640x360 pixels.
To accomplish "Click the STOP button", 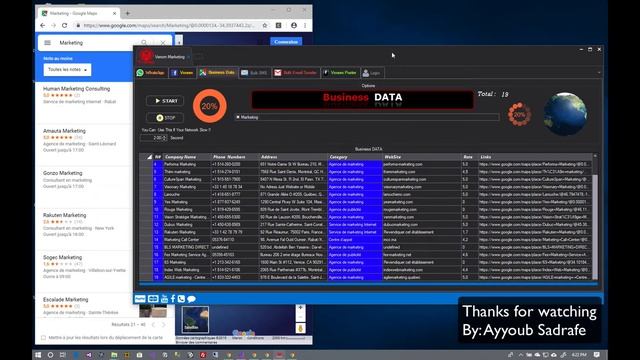I will pos(165,118).
